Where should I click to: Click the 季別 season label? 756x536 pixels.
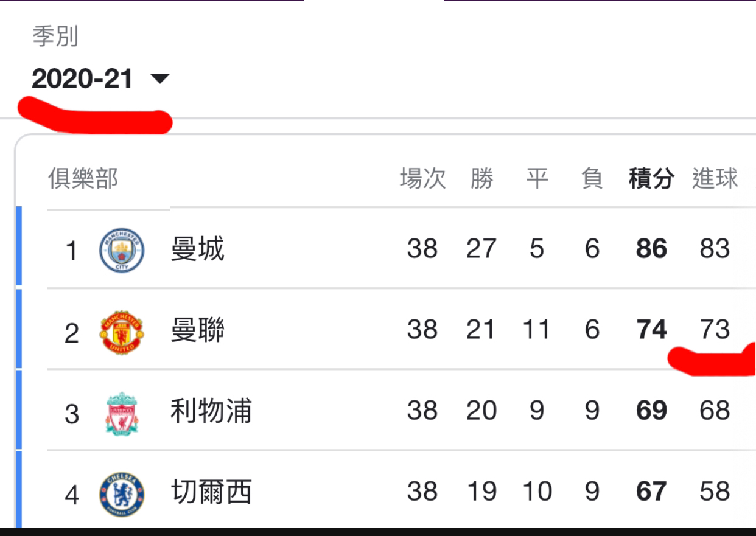coord(55,37)
